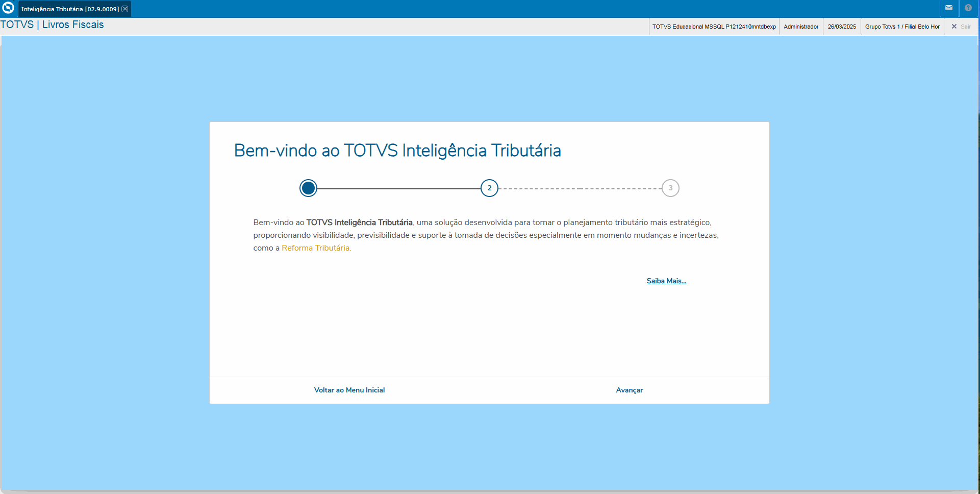980x494 pixels.
Task: Click the 26/03/2025 date field
Action: [842, 27]
